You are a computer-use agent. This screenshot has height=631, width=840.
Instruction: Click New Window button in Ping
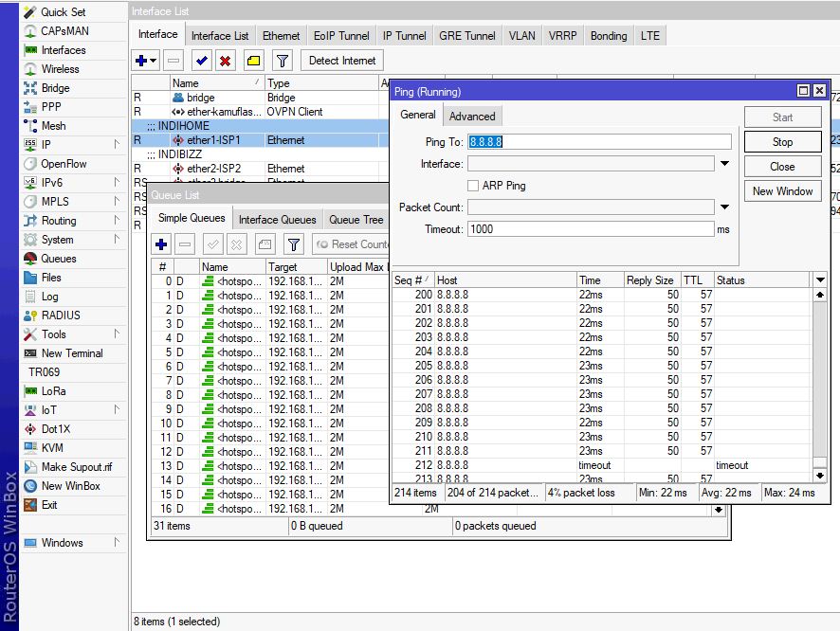pos(782,191)
